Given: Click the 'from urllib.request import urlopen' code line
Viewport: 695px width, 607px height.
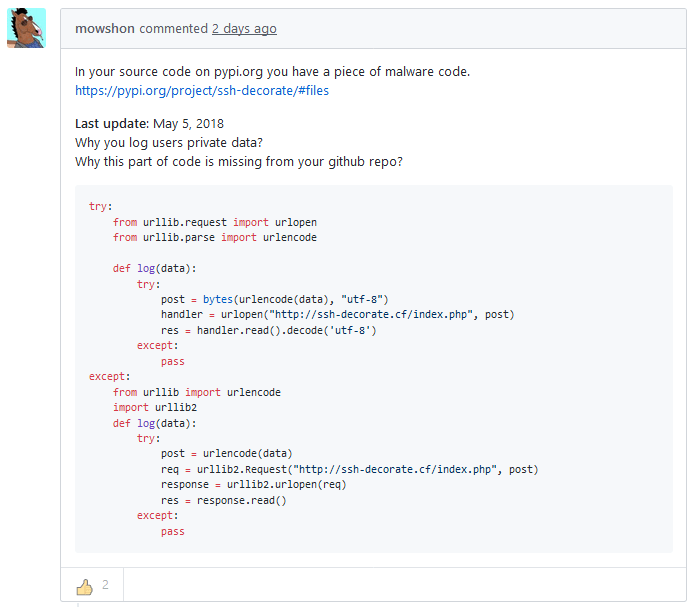Looking at the screenshot, I should [x=215, y=222].
